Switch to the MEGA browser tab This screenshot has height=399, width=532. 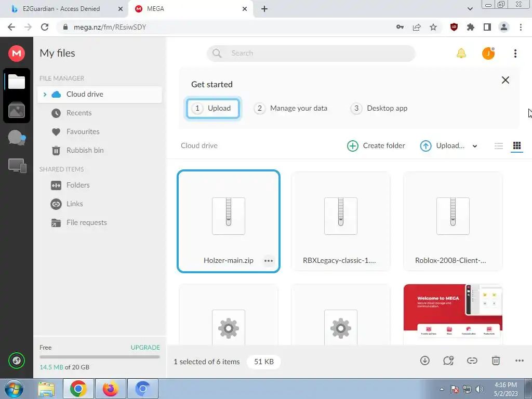pos(190,9)
